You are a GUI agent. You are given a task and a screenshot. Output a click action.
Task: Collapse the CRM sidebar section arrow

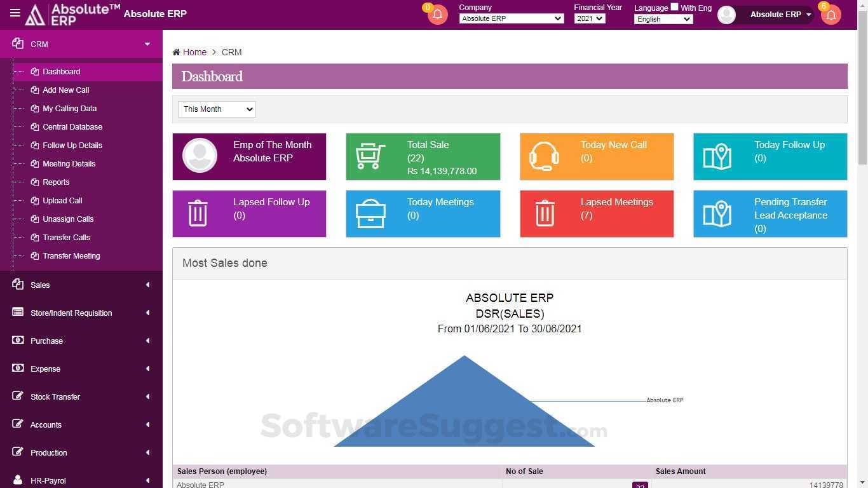[x=147, y=44]
